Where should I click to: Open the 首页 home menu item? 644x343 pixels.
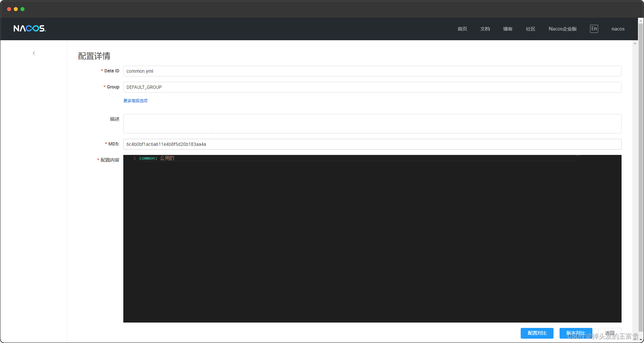(462, 29)
